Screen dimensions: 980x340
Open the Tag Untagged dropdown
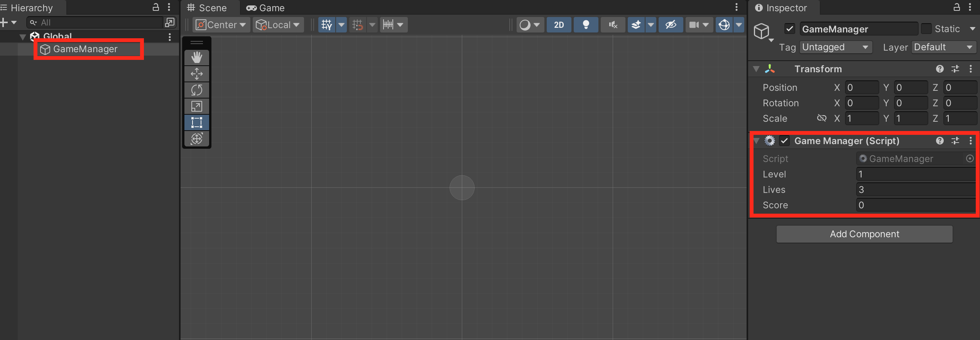(x=836, y=47)
